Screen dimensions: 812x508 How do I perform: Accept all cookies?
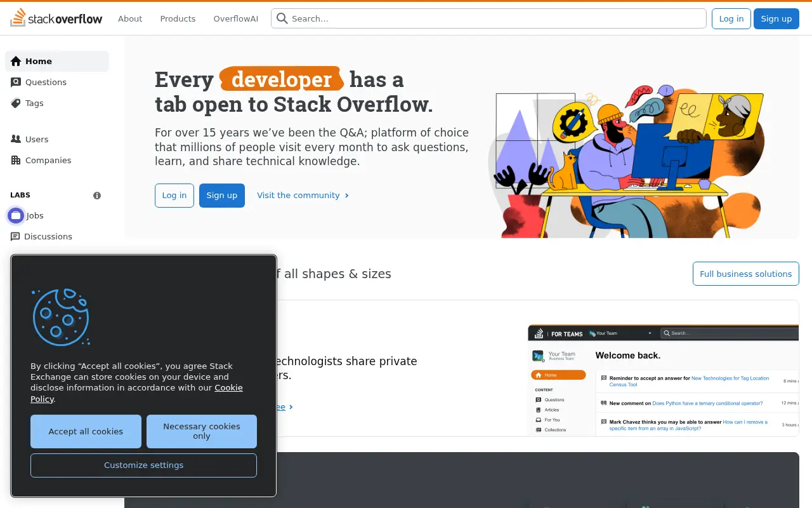click(86, 432)
